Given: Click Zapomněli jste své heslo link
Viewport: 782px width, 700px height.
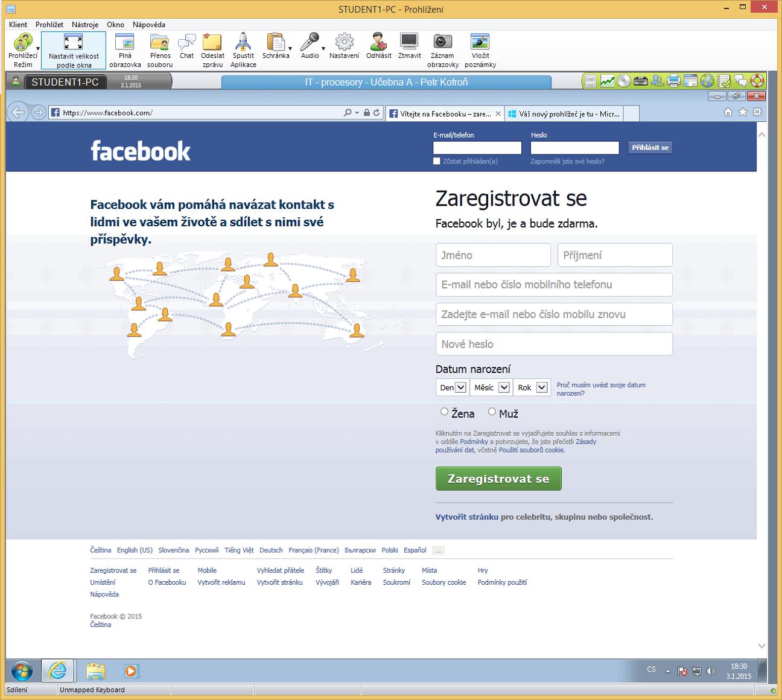Looking at the screenshot, I should 567,161.
